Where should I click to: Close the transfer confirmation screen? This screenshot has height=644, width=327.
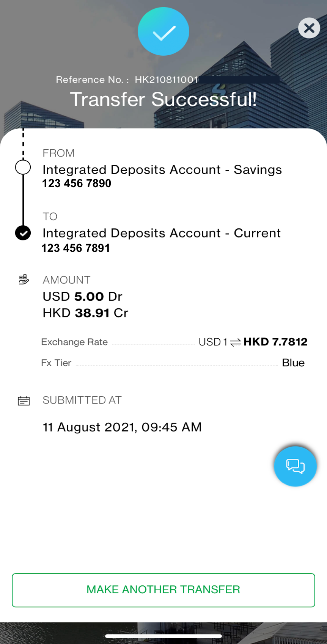[309, 28]
